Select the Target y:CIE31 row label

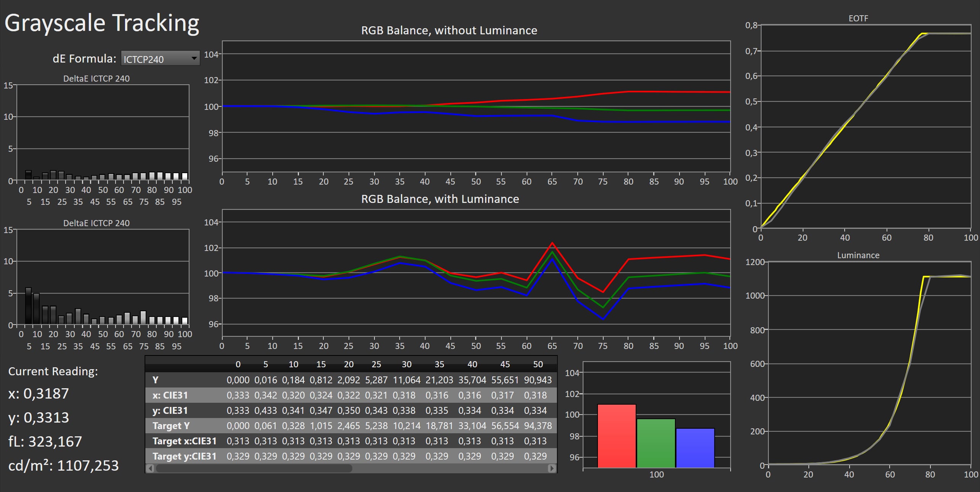click(x=185, y=456)
